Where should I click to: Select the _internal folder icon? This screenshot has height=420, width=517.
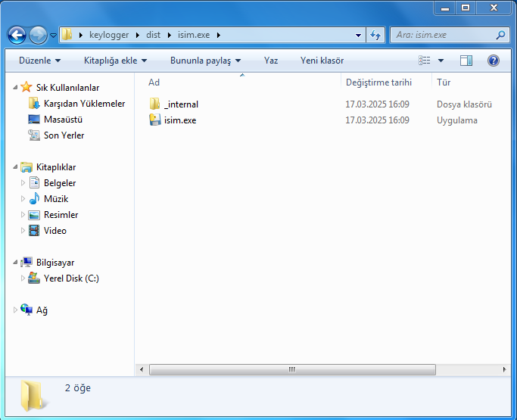(154, 104)
